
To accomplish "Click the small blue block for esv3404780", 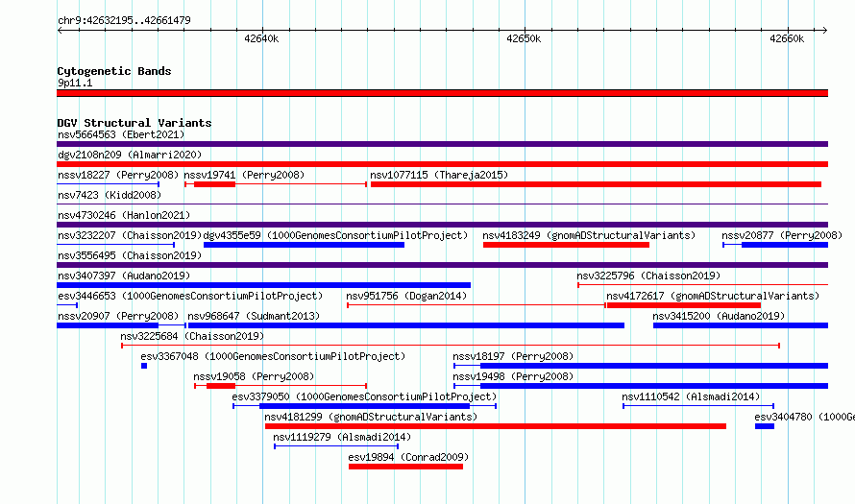I will (x=765, y=426).
